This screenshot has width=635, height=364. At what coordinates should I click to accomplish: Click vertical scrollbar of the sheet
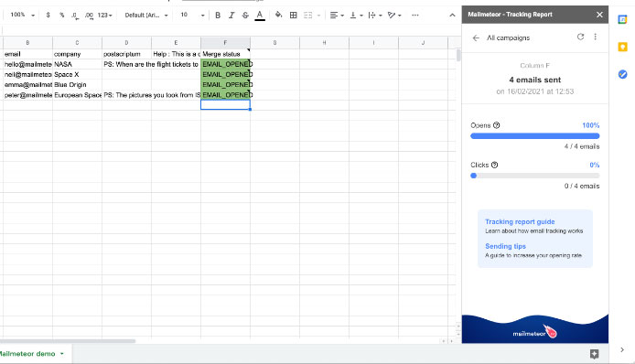click(458, 55)
